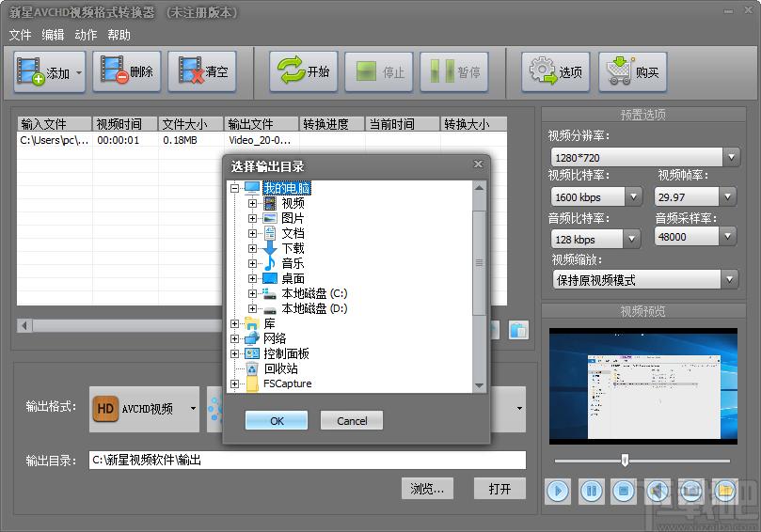Select the 控制面板 tree item
The image size is (761, 532).
pyautogui.click(x=286, y=353)
